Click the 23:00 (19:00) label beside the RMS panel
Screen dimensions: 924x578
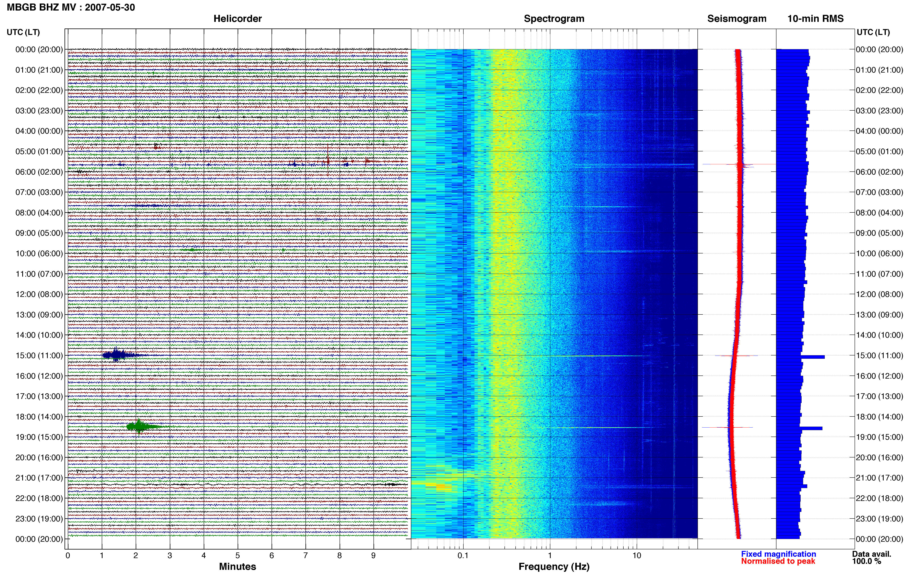coord(879,519)
